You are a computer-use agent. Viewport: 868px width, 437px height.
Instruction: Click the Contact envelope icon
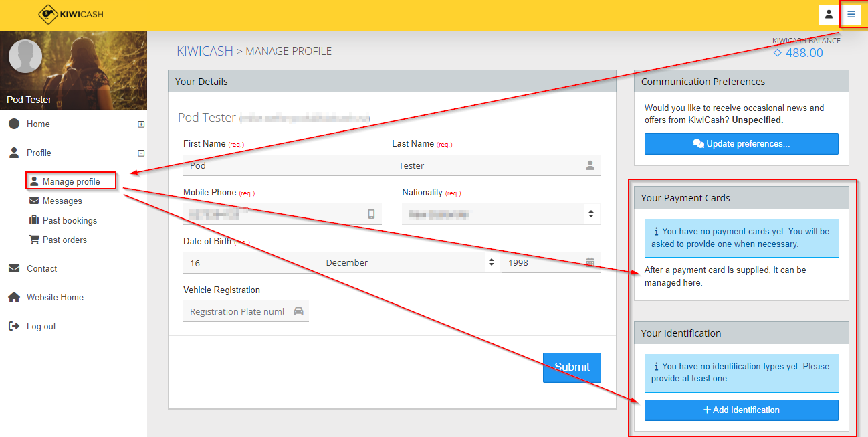coord(14,268)
